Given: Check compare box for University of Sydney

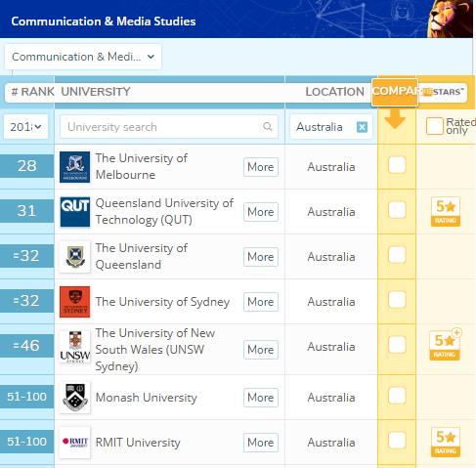Looking at the screenshot, I should [397, 299].
